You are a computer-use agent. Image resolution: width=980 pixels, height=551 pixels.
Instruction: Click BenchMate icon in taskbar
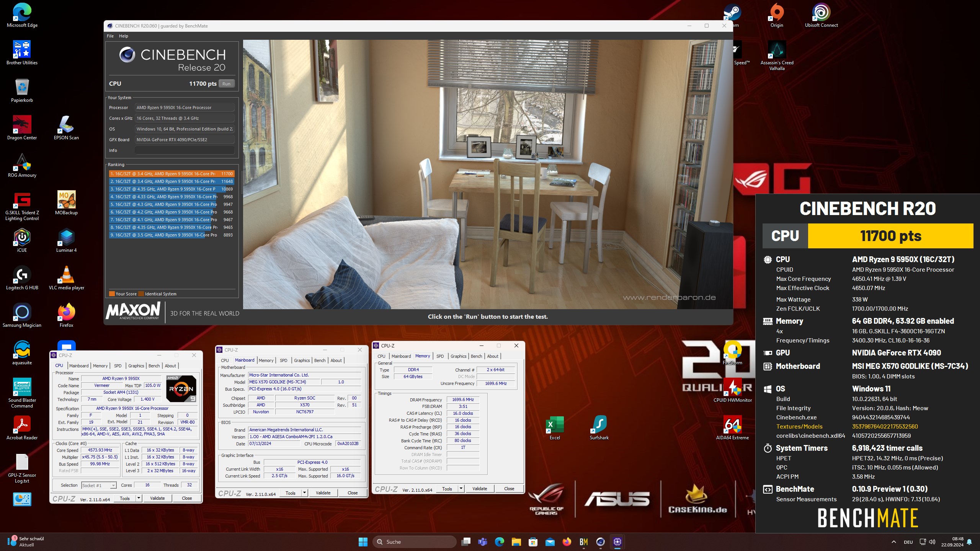pos(583,542)
